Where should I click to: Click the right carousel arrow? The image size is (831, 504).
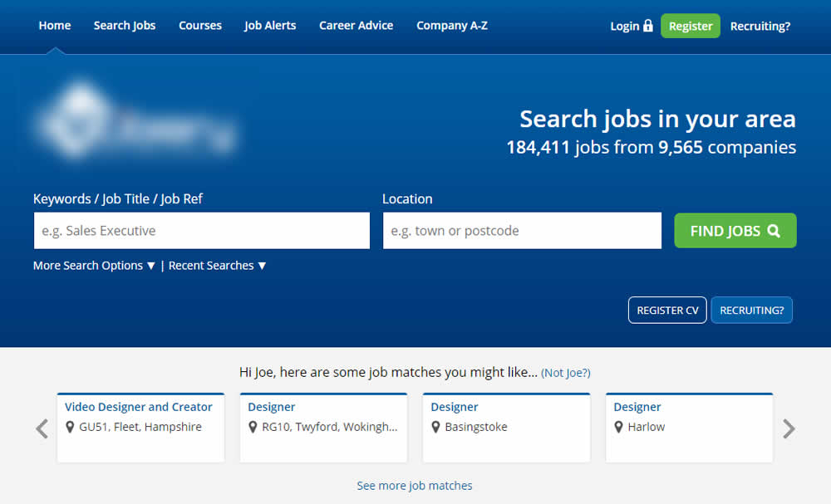[x=789, y=428]
